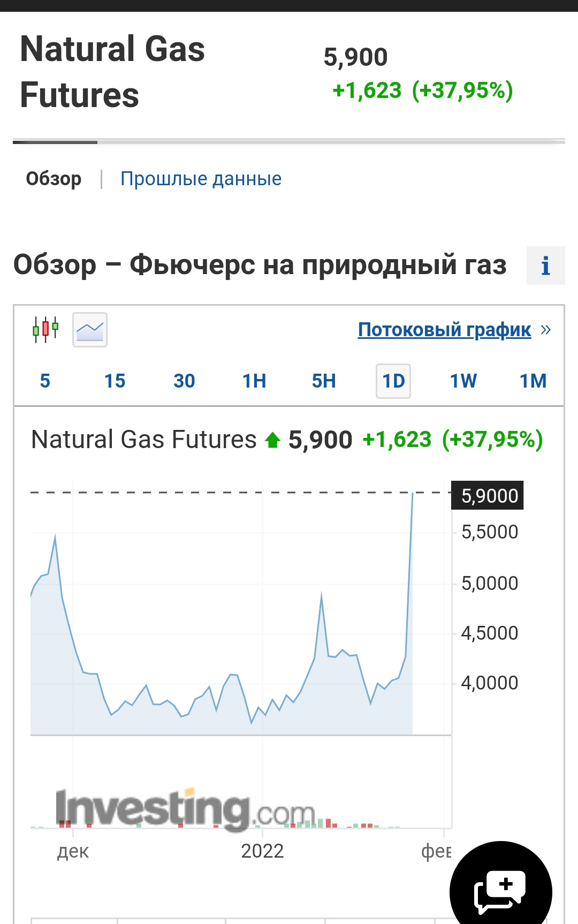Switch chart to 1W timeframe
578x924 pixels.
[463, 381]
